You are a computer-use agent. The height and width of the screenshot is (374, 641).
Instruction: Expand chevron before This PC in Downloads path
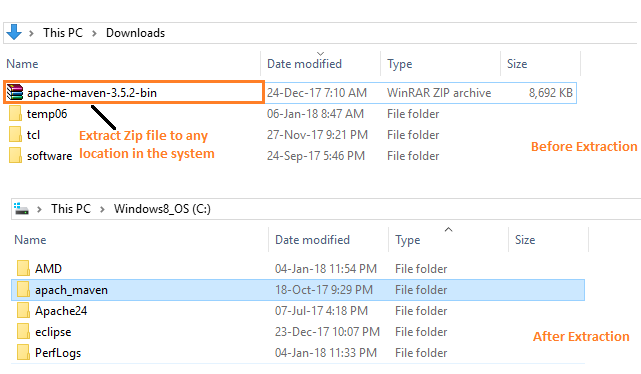click(31, 33)
